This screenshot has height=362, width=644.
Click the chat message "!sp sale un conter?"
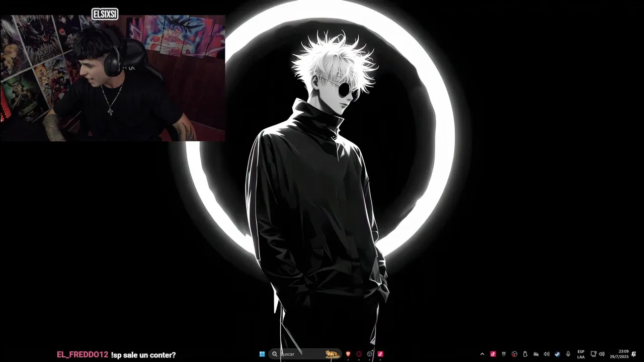tap(143, 355)
